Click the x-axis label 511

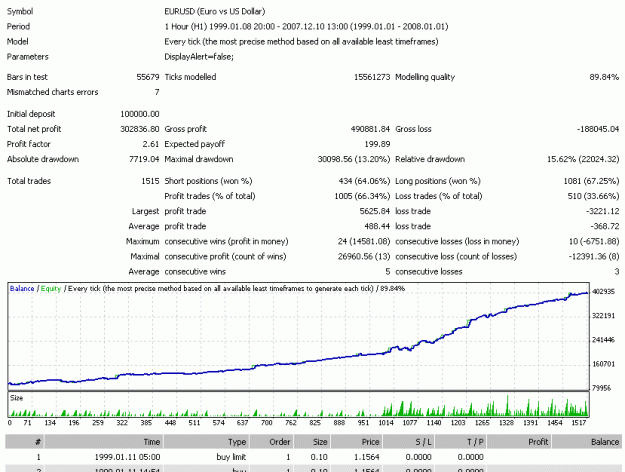(194, 423)
